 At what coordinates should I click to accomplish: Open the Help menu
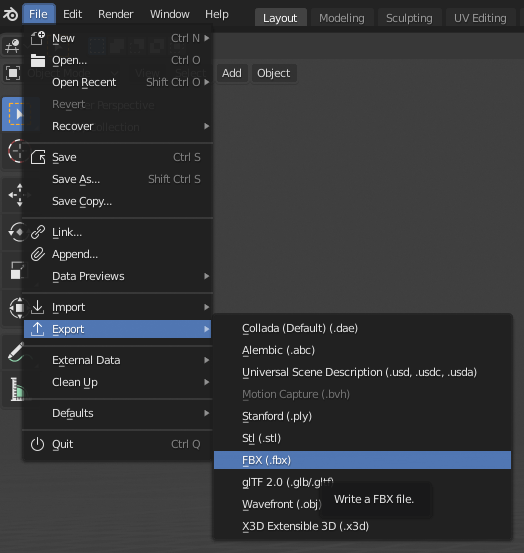coord(217,14)
